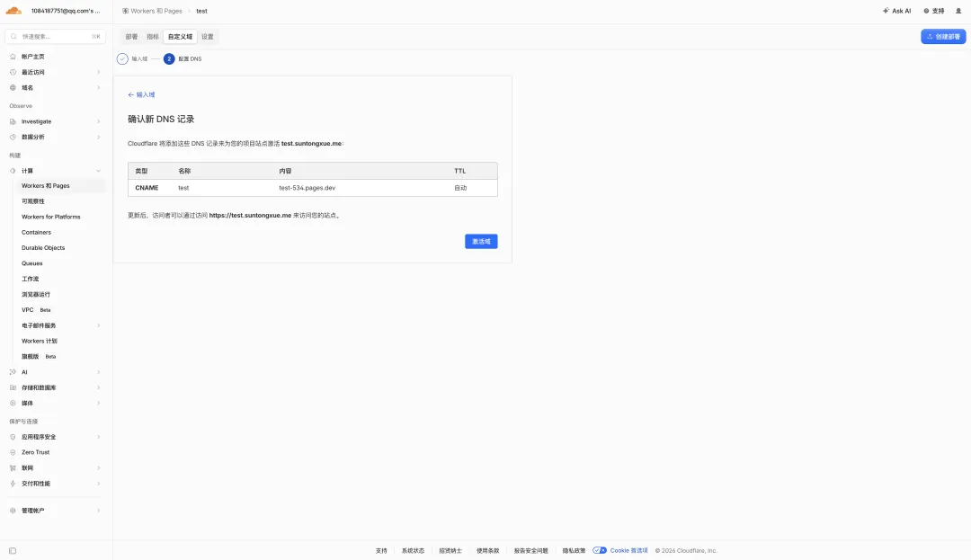
Task: Open 系统状态 footer link
Action: (x=413, y=551)
